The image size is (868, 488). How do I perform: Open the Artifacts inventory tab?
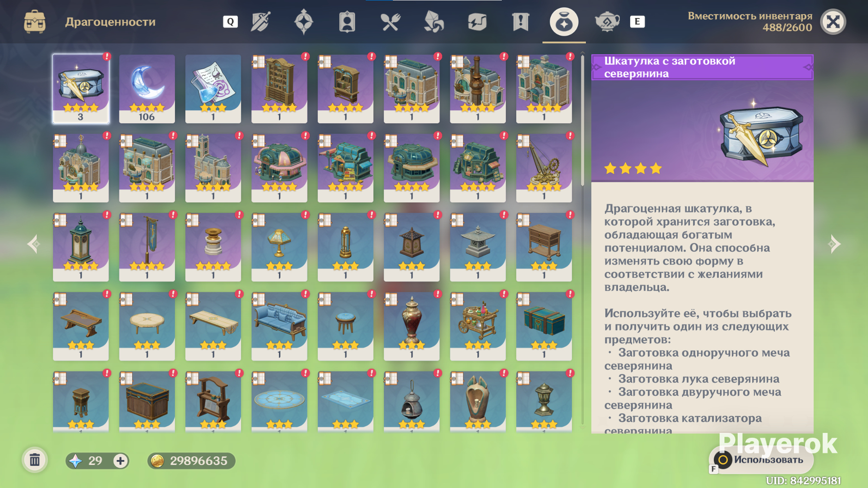(x=304, y=22)
